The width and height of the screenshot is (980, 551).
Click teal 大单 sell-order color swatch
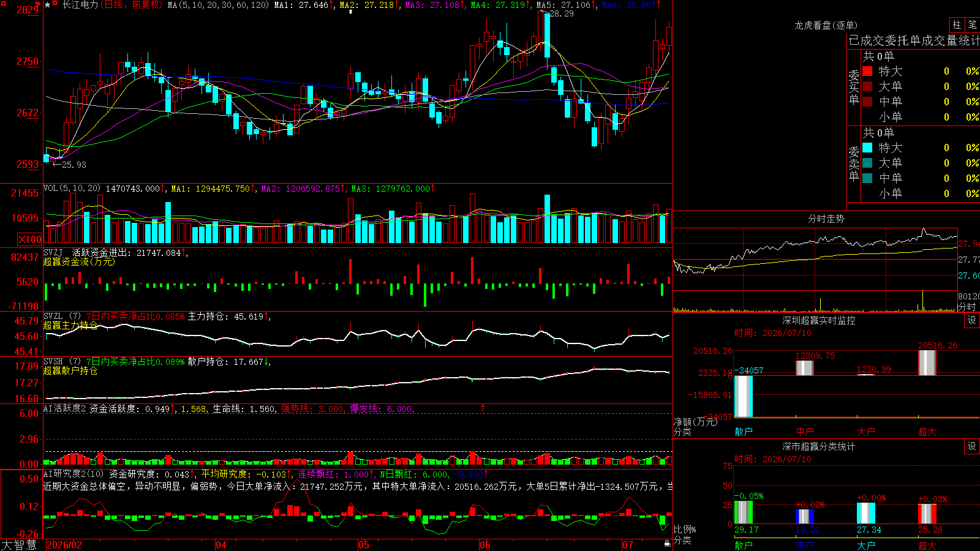[867, 163]
